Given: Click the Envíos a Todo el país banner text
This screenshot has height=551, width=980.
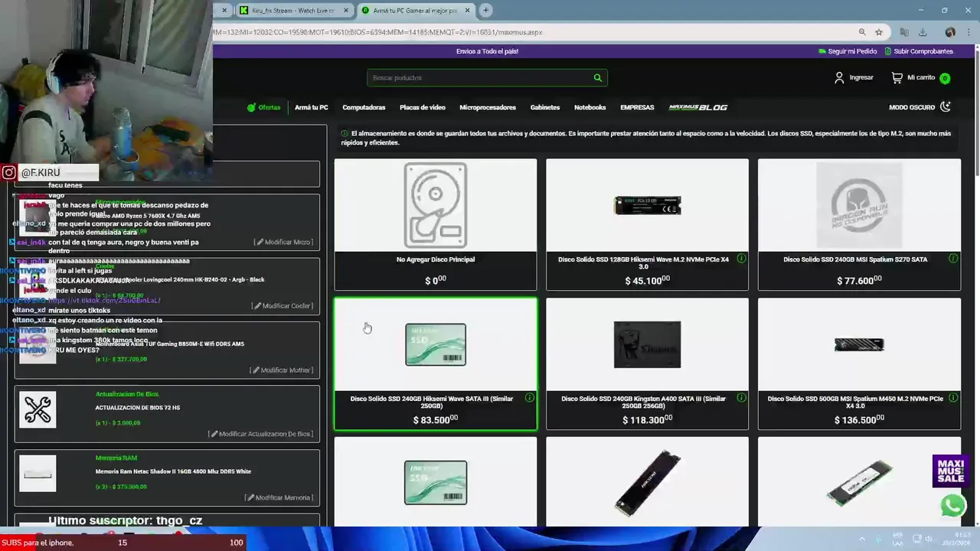Looking at the screenshot, I should pos(487,51).
